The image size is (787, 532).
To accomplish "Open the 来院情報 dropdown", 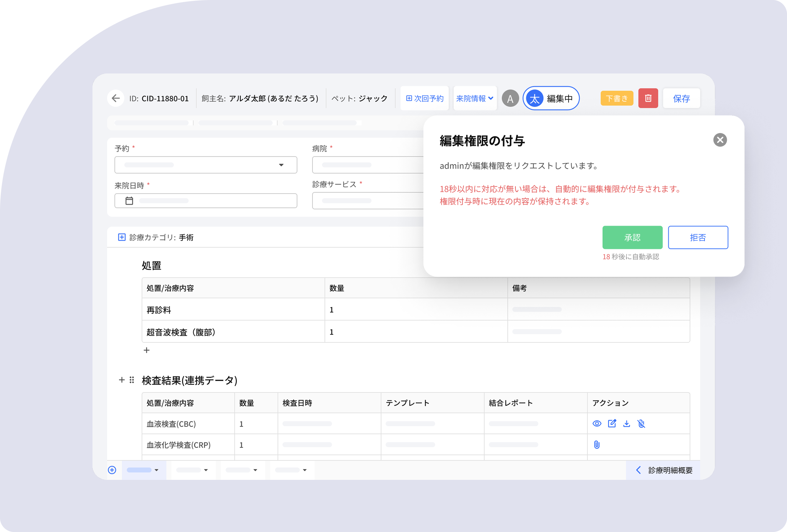I will 474,98.
